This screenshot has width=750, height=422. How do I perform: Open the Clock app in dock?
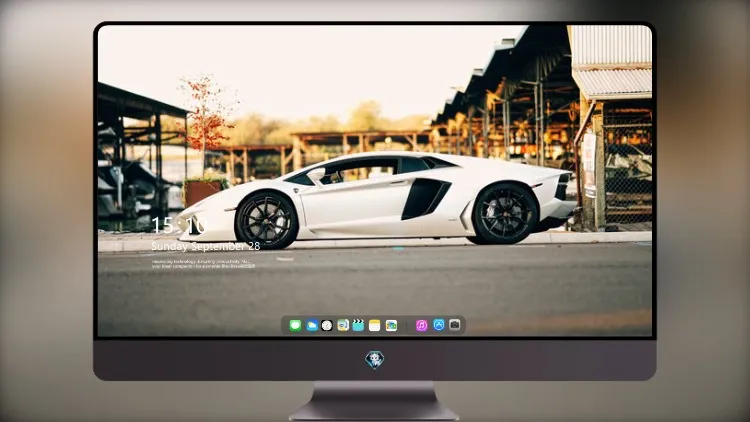(x=327, y=325)
